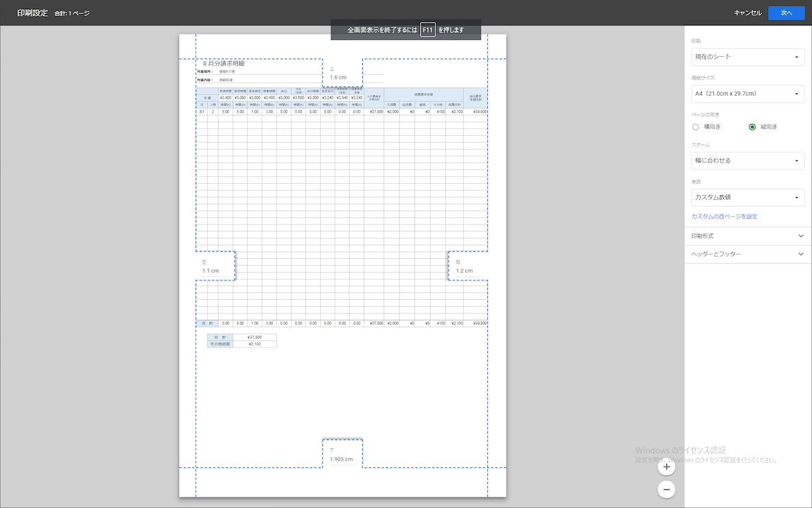Select the 横向き landscape orientation
Viewport: 812px width, 508px height.
pos(696,127)
